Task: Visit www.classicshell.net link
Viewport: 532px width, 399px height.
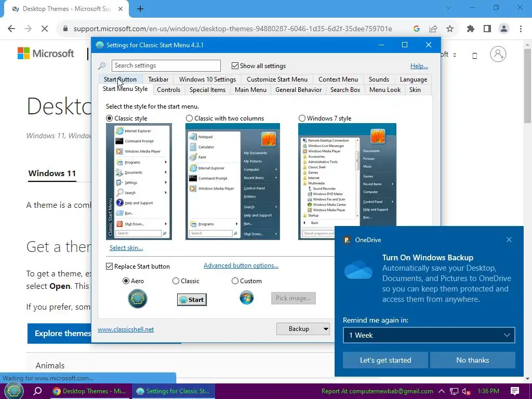Action: [126, 329]
